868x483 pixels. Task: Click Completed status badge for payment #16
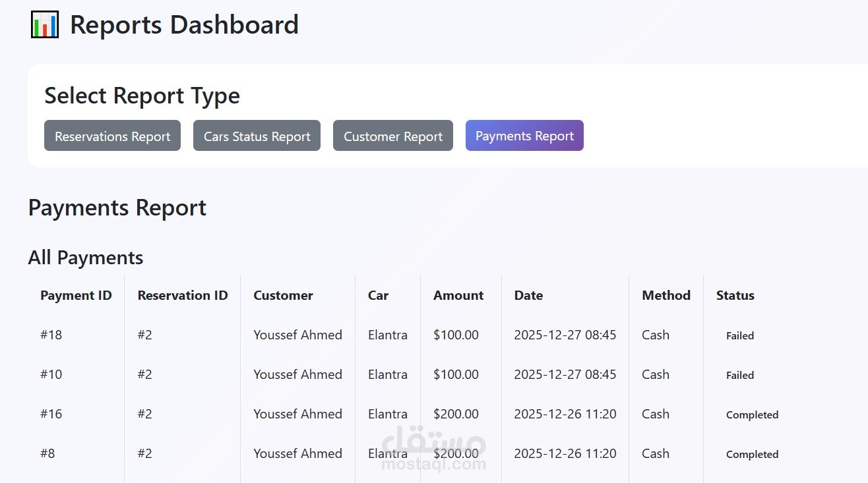click(752, 414)
